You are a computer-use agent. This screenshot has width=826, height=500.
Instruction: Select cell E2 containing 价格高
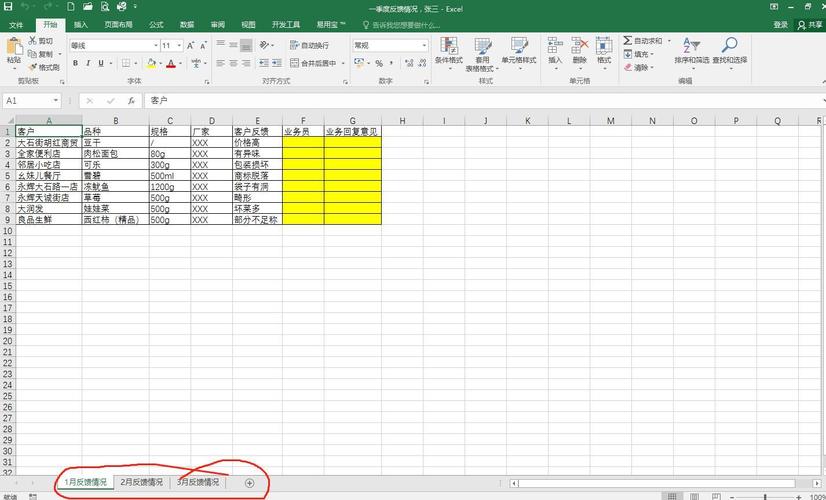tap(257, 143)
